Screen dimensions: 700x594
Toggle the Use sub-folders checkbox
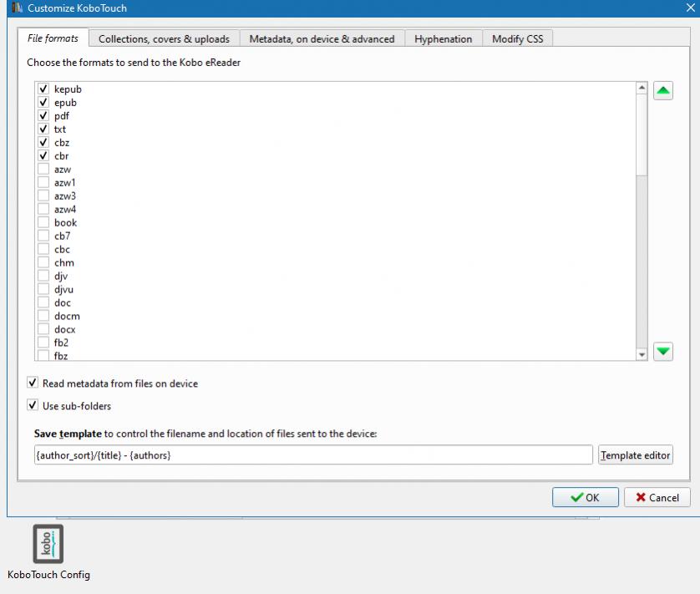[33, 405]
